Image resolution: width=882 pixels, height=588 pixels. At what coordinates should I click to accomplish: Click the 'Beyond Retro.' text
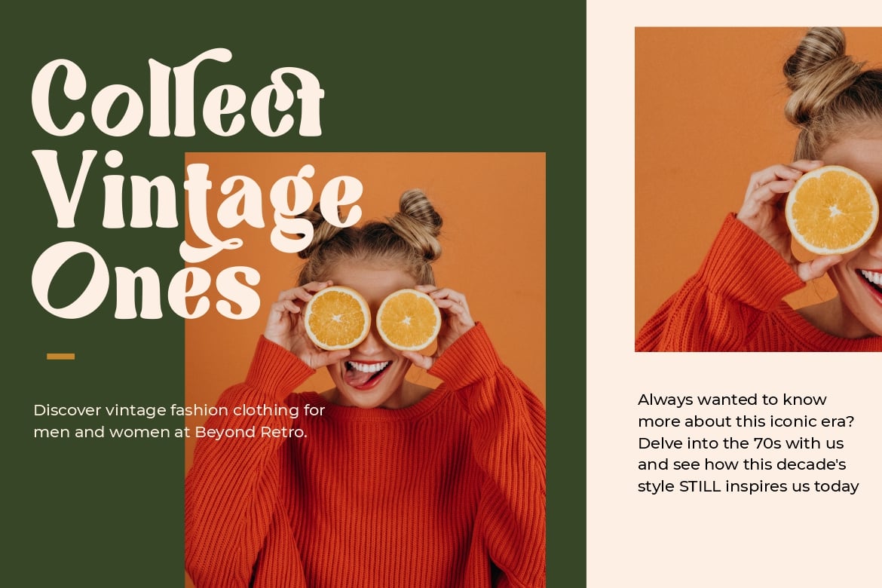[251, 432]
